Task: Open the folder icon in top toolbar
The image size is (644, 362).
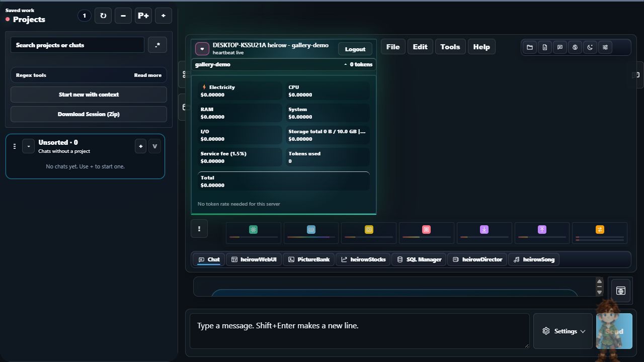Action: [530, 47]
